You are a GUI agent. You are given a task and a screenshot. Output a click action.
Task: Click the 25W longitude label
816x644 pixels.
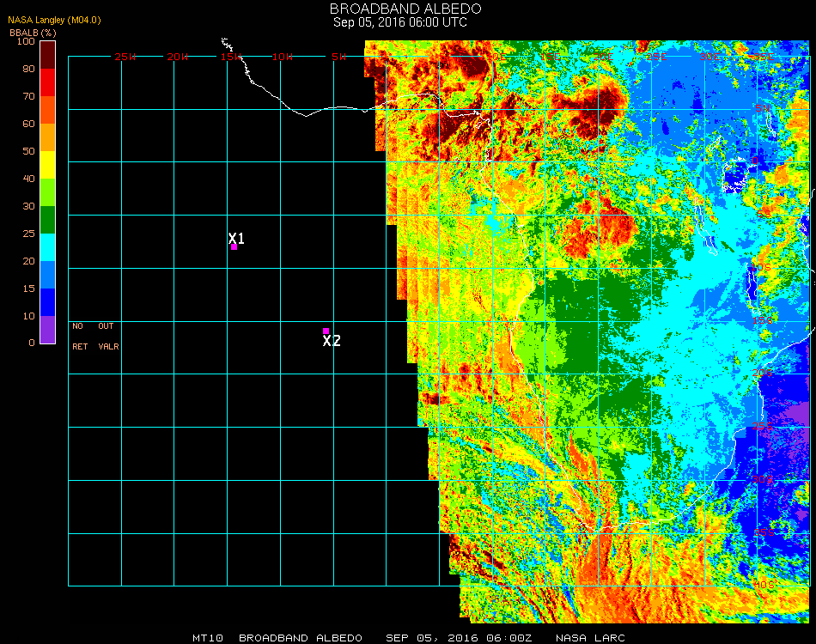125,57
